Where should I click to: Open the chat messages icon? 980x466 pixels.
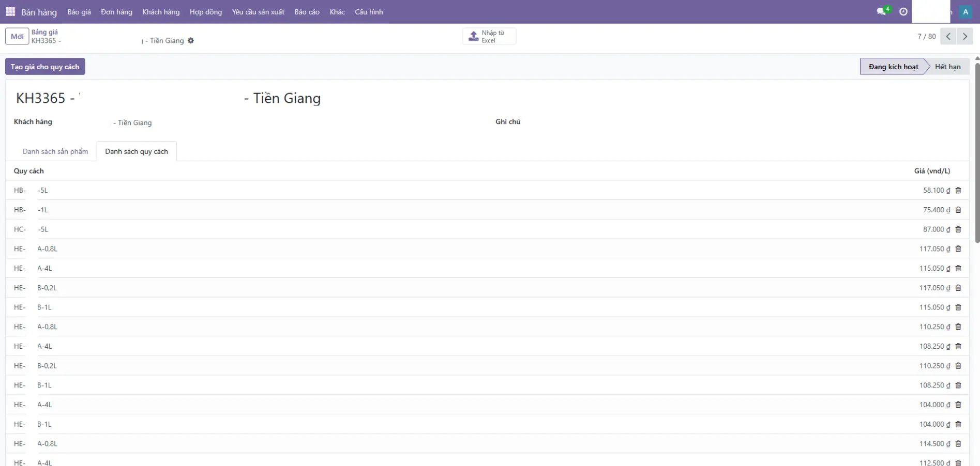point(882,11)
